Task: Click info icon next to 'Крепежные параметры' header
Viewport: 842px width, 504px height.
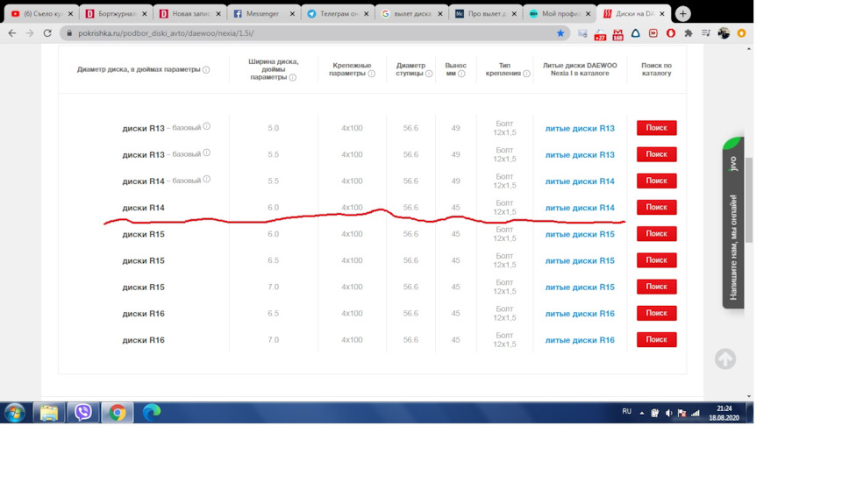Action: tap(372, 74)
